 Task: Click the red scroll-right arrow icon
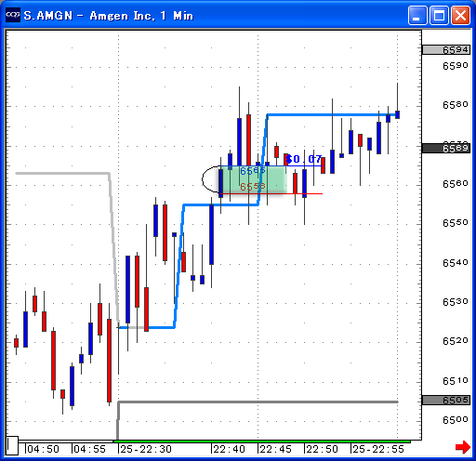tap(463, 447)
